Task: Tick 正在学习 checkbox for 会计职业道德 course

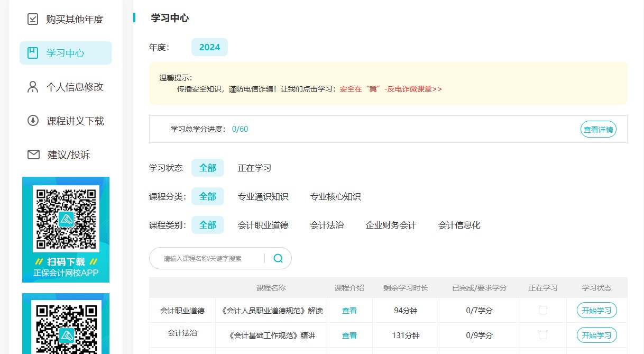Action: (x=542, y=311)
